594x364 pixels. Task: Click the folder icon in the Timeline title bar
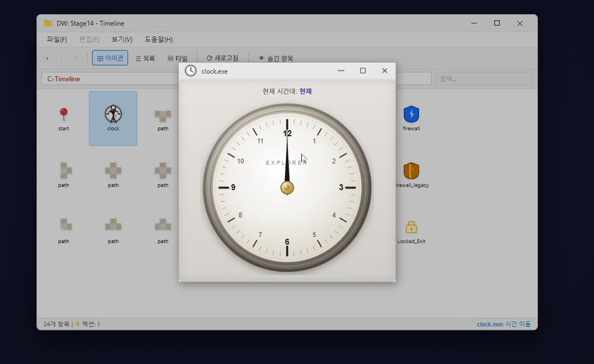pyautogui.click(x=48, y=23)
